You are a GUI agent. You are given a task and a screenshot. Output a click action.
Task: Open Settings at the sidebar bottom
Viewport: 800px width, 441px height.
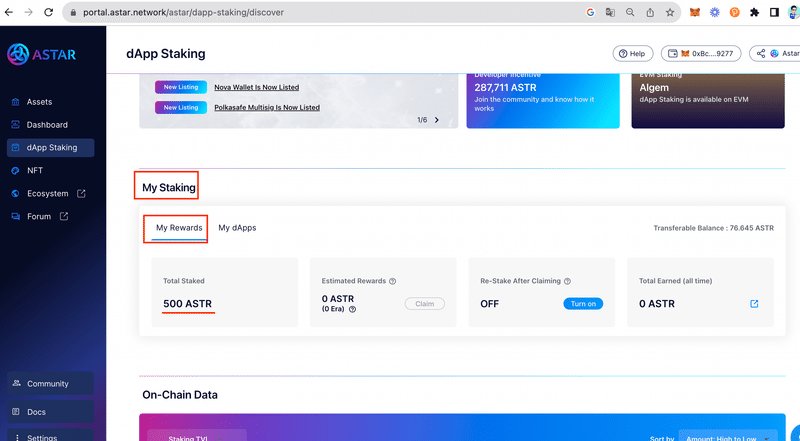click(x=50, y=437)
